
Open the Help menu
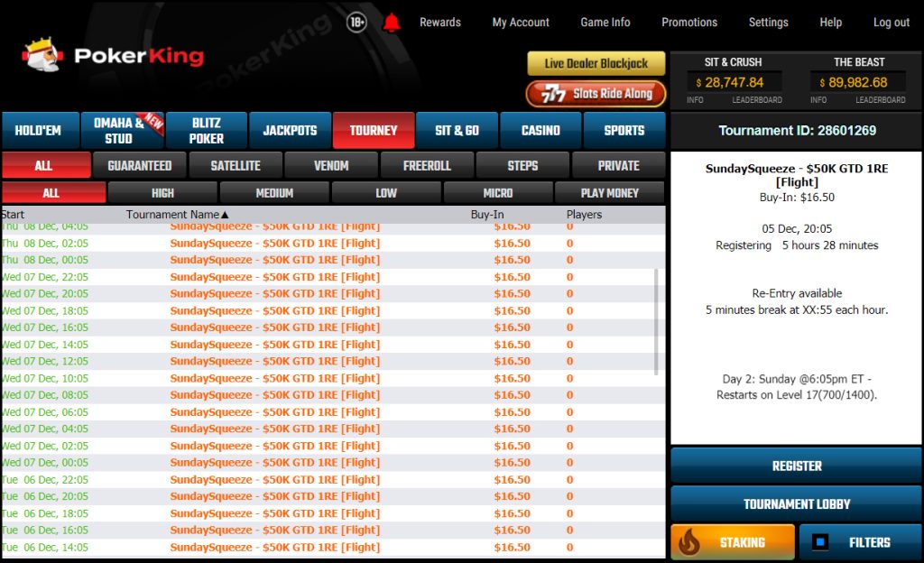coord(831,23)
